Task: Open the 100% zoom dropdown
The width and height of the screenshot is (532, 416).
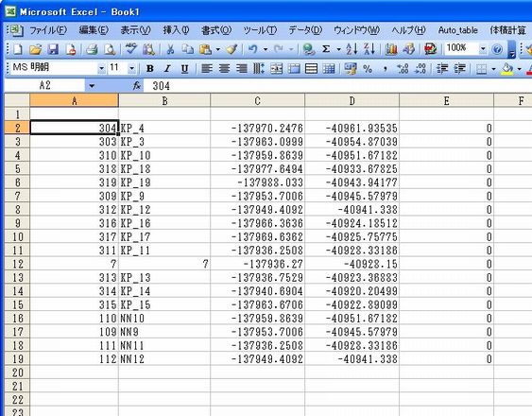Action: click(x=483, y=49)
